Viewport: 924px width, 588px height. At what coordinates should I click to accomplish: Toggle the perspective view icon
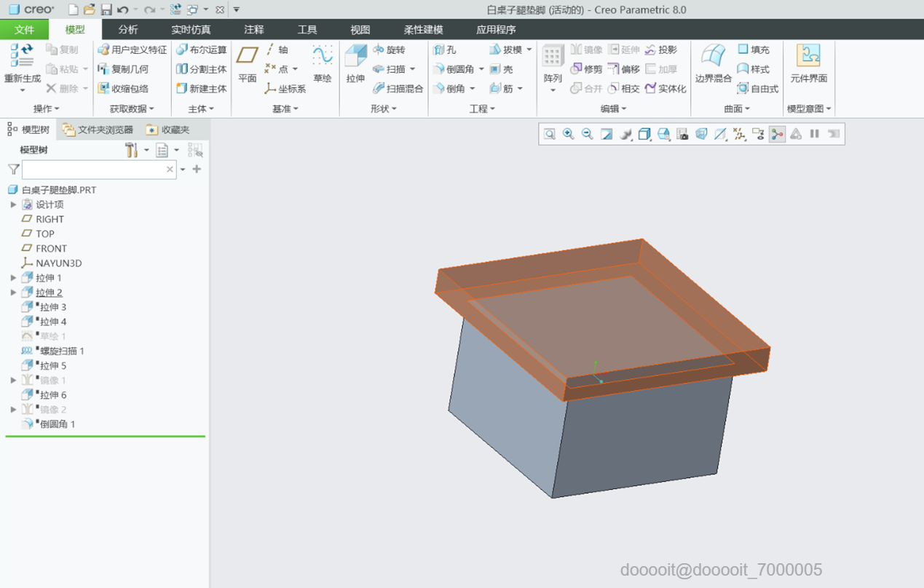coord(701,134)
